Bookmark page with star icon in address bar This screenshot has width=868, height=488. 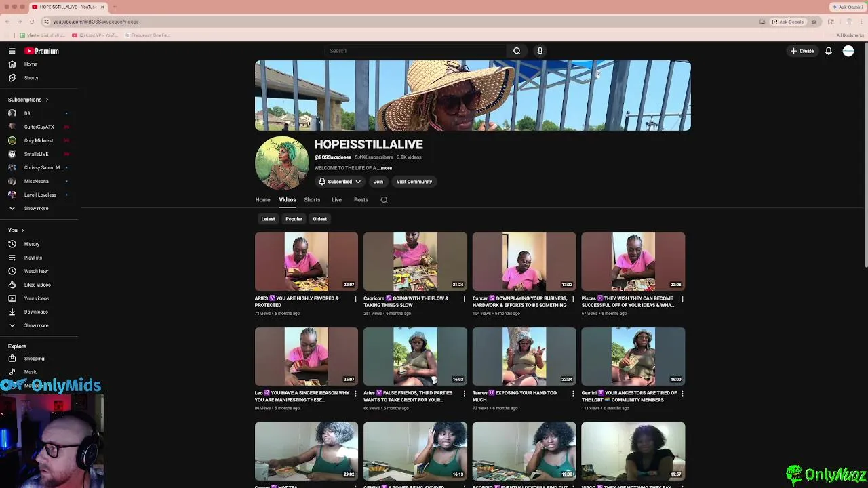[814, 22]
